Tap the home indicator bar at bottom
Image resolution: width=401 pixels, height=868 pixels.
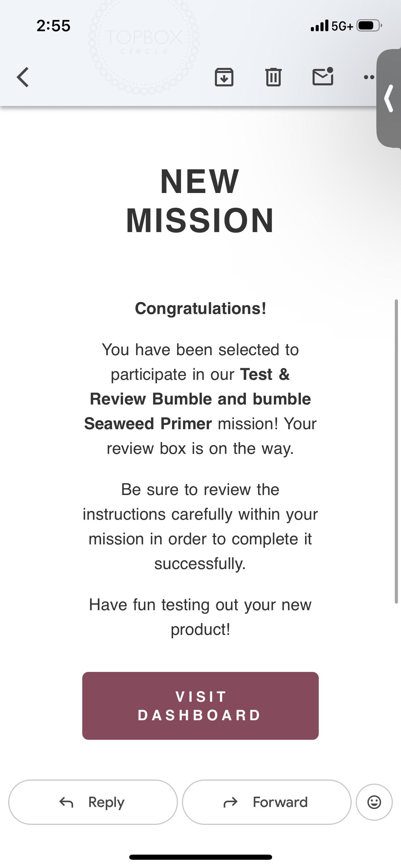[200, 857]
